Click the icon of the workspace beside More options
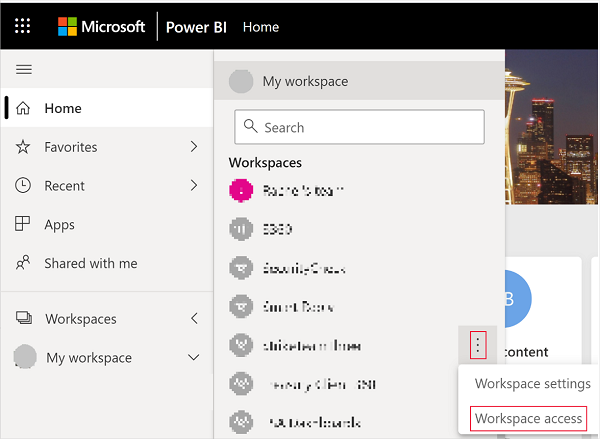 [x=241, y=345]
